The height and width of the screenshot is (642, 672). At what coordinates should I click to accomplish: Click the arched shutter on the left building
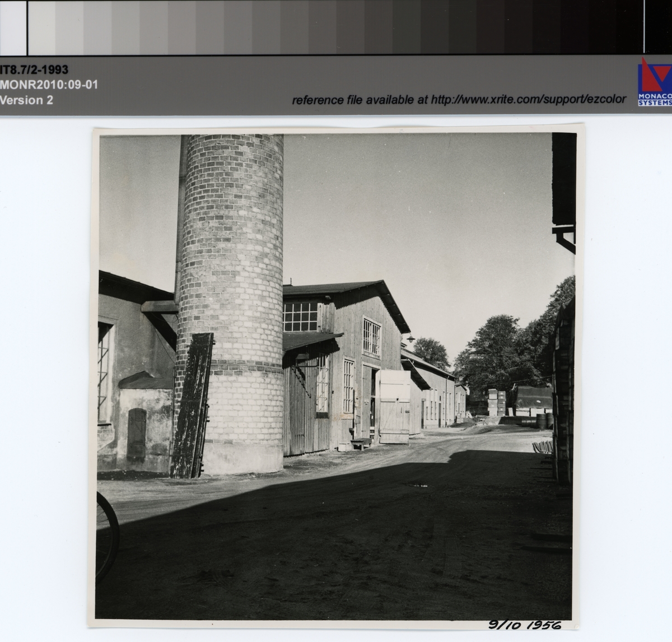[x=136, y=434]
